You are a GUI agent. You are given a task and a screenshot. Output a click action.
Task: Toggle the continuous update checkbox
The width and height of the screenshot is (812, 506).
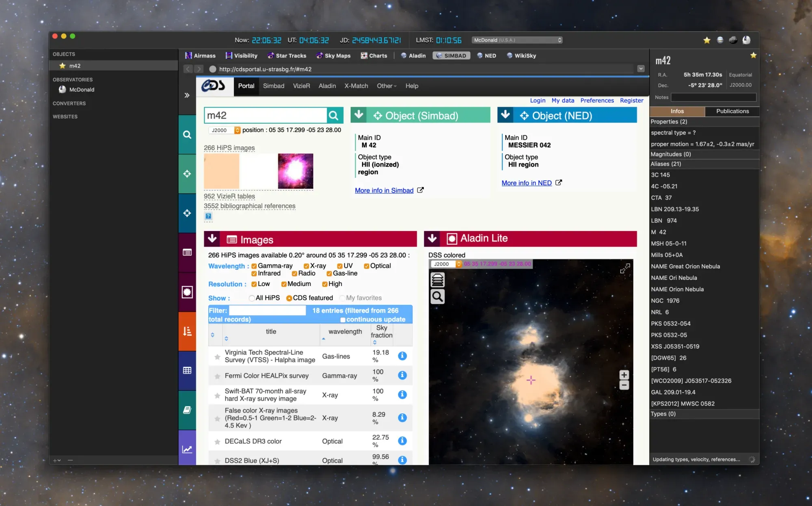pyautogui.click(x=343, y=320)
